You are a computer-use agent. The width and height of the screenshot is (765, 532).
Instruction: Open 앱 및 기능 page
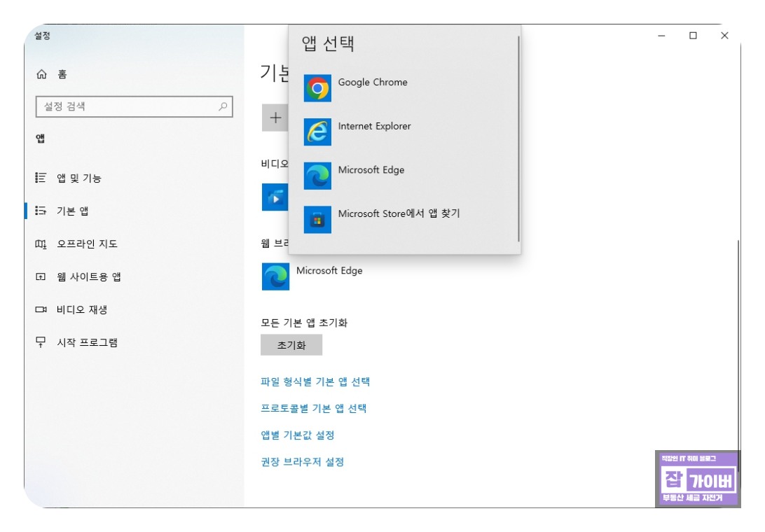click(79, 178)
